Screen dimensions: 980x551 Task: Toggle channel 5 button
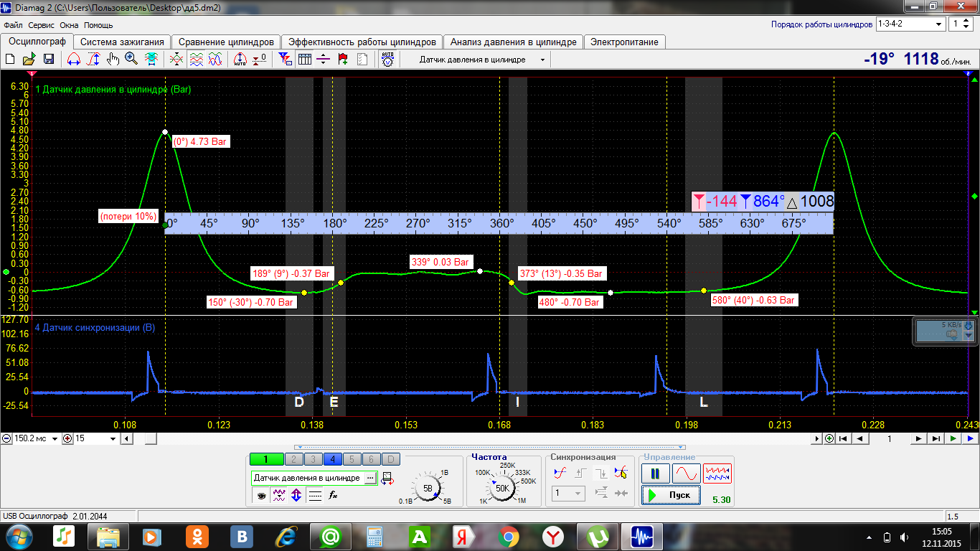(x=352, y=460)
